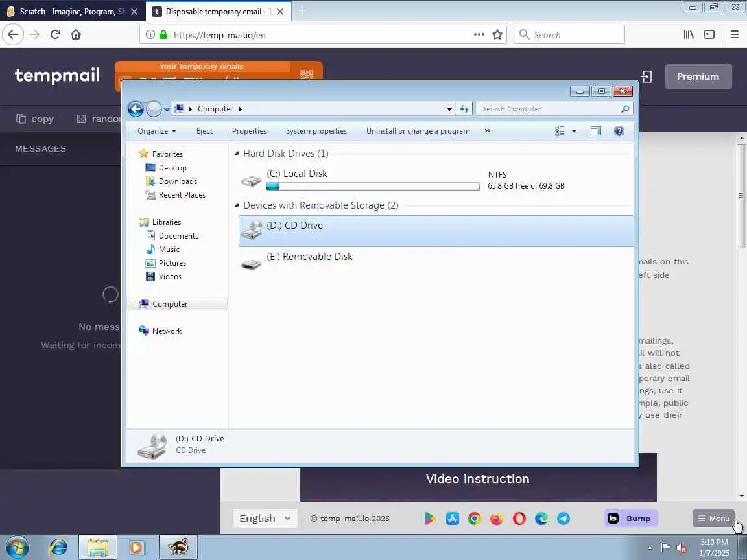Select (E:) Removable Disk

pos(436,261)
